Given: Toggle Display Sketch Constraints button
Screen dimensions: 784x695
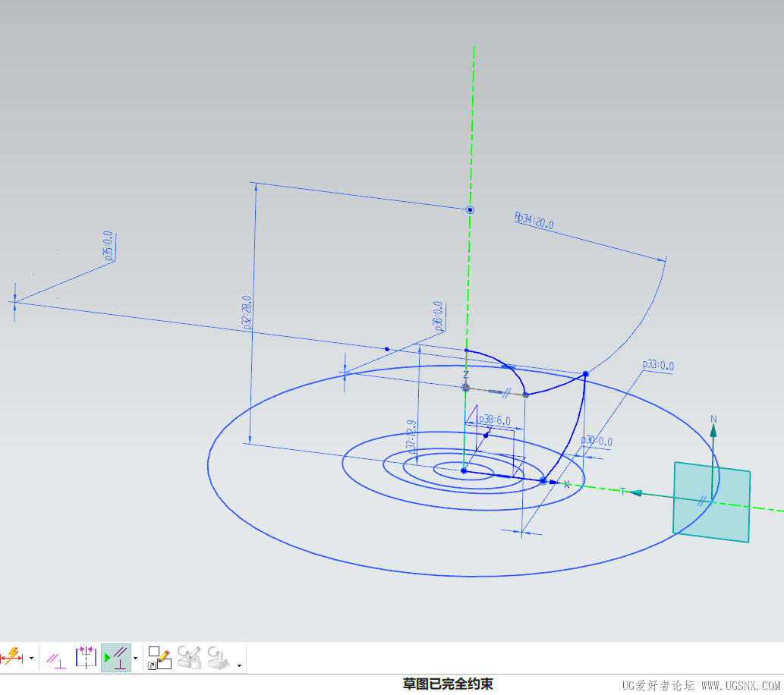Looking at the screenshot, I should pos(115,657).
